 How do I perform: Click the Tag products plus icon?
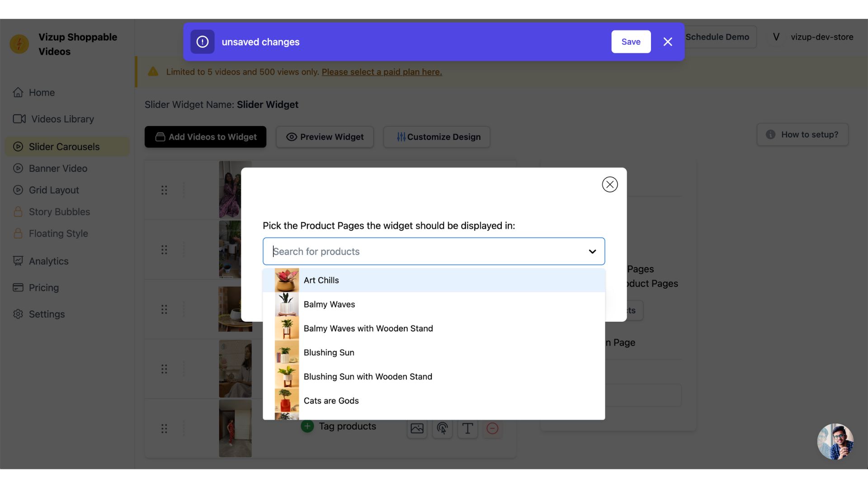[307, 427]
